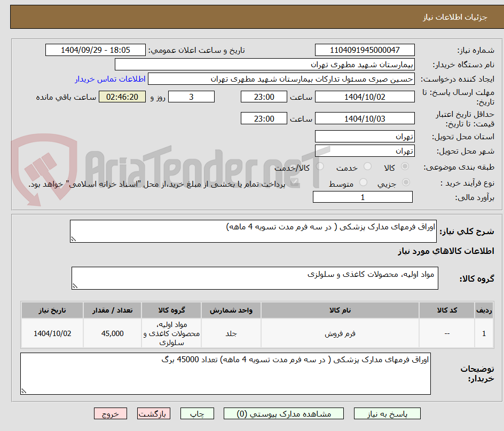This screenshot has height=431, width=504.
Task: Click the خروج exit button
Action: (110, 413)
